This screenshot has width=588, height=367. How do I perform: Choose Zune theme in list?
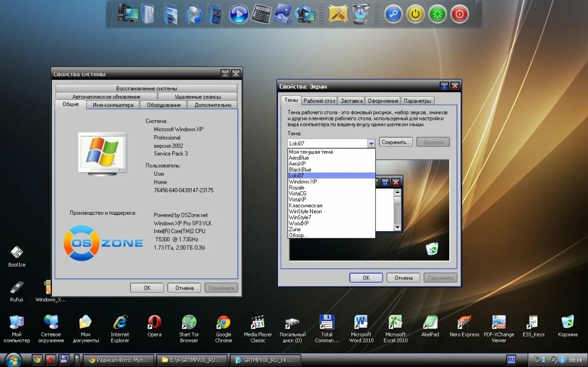[x=332, y=229]
